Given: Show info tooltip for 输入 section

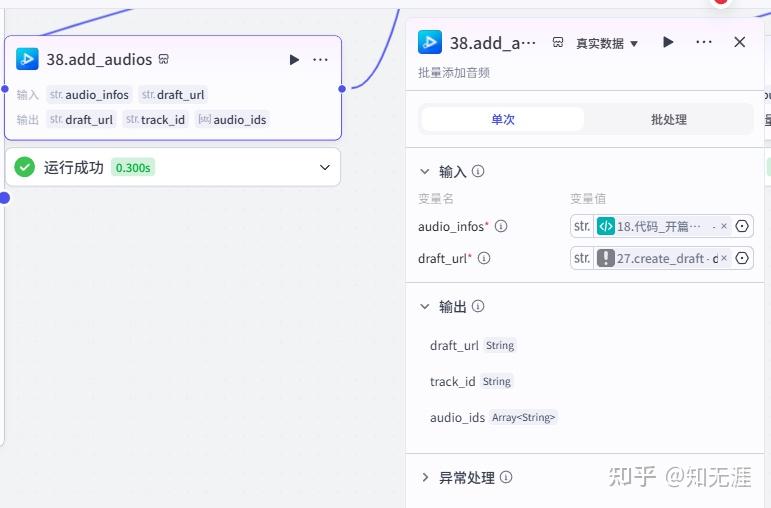Looking at the screenshot, I should tap(478, 171).
